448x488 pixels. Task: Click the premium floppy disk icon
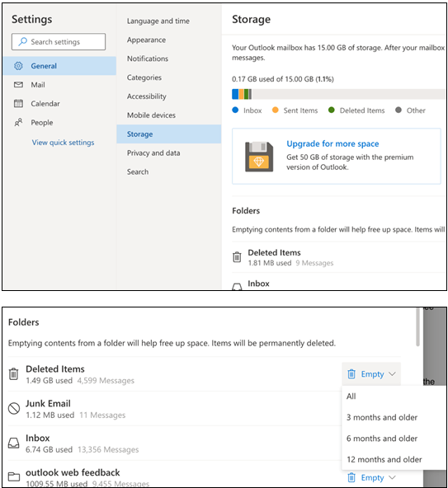click(x=259, y=157)
